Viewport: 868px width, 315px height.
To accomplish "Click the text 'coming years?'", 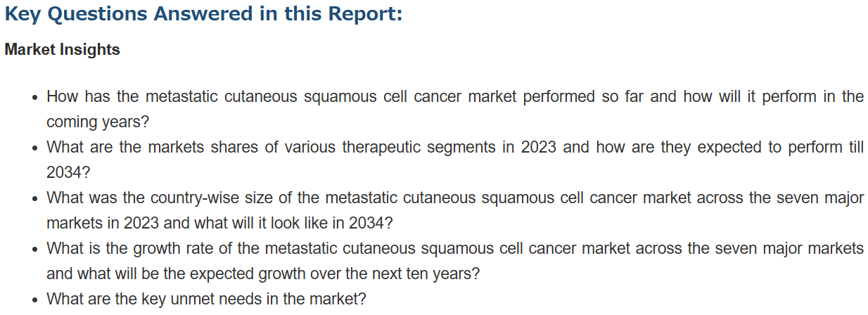I will point(98,122).
